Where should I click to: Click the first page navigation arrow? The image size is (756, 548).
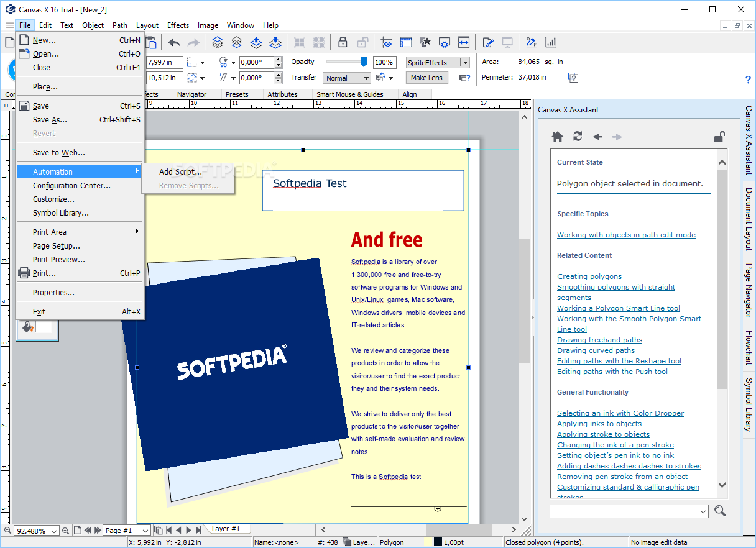[168, 530]
